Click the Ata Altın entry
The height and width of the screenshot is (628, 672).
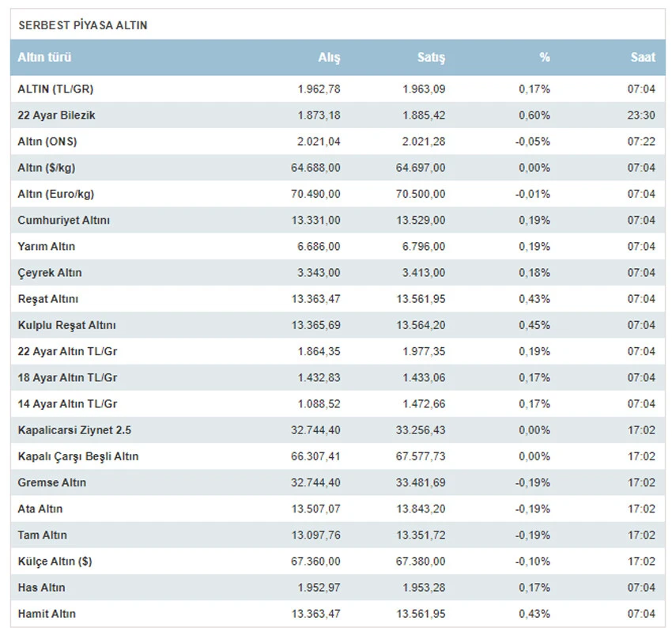pyautogui.click(x=40, y=509)
